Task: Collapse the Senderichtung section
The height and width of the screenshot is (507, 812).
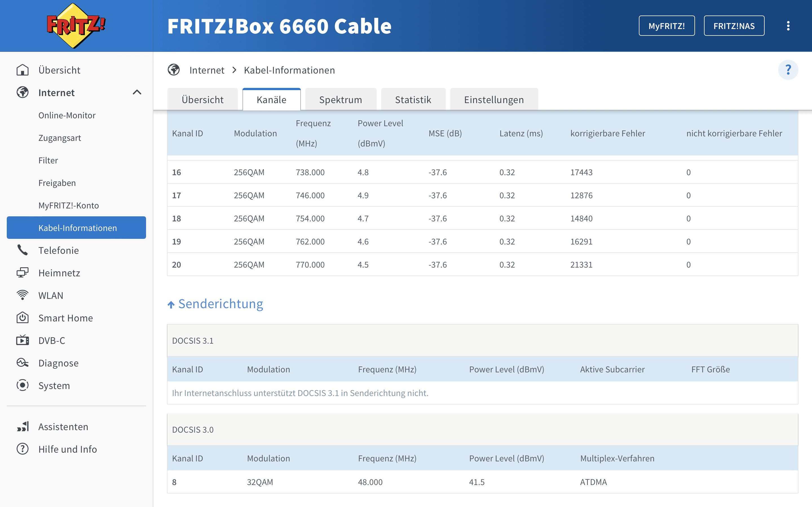Action: pyautogui.click(x=215, y=304)
